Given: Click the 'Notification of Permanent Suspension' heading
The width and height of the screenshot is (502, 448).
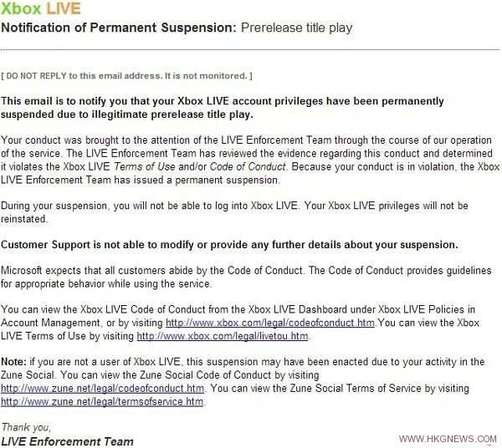Looking at the screenshot, I should (x=119, y=28).
